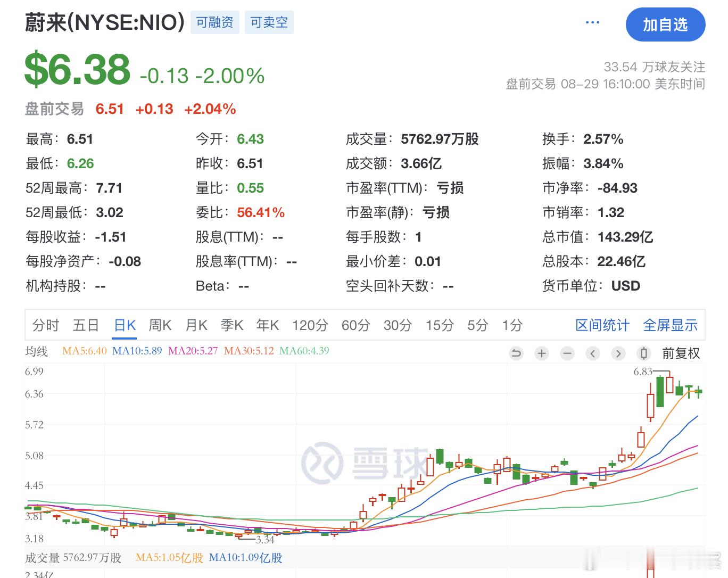Open 区间统计 range statistics
Image resolution: width=728 pixels, height=578 pixels.
click(x=602, y=325)
